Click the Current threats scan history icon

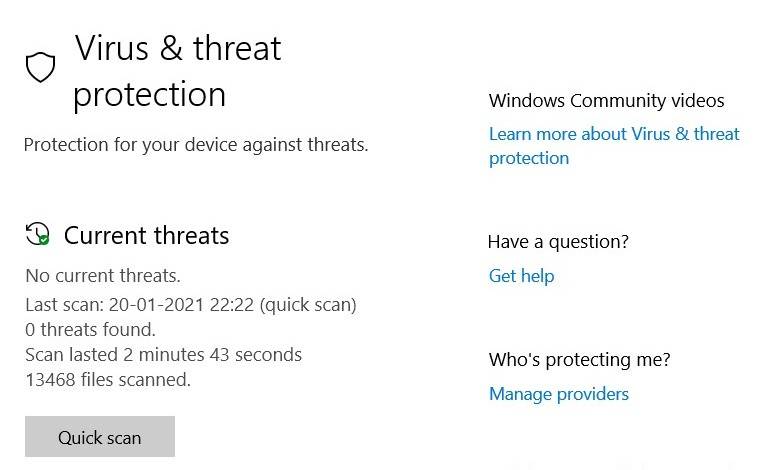[x=37, y=235]
